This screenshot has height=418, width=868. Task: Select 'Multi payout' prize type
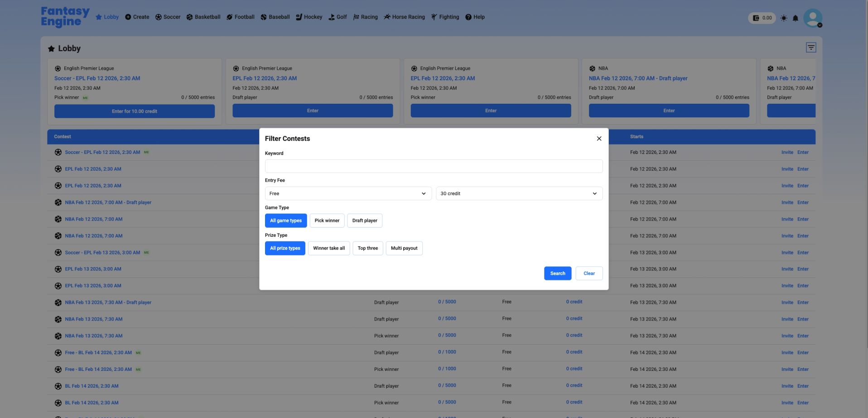(x=404, y=248)
